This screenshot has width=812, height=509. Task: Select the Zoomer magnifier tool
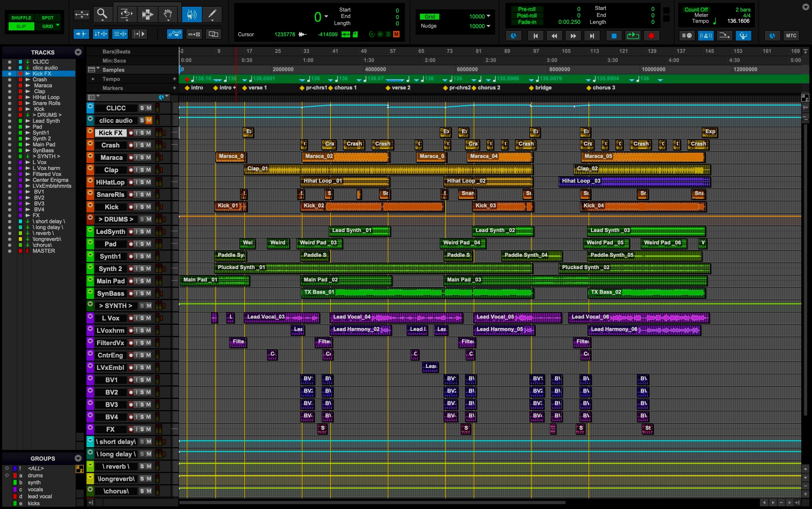(102, 14)
